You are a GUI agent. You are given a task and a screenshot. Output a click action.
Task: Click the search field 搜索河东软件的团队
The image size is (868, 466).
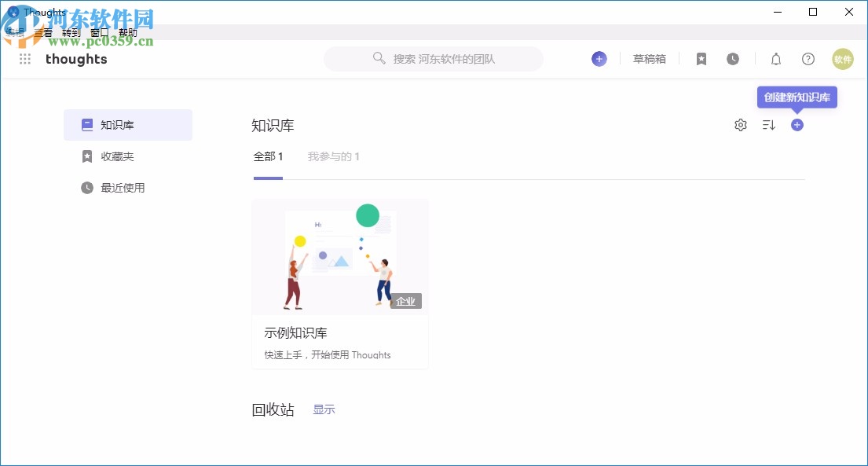(x=433, y=58)
